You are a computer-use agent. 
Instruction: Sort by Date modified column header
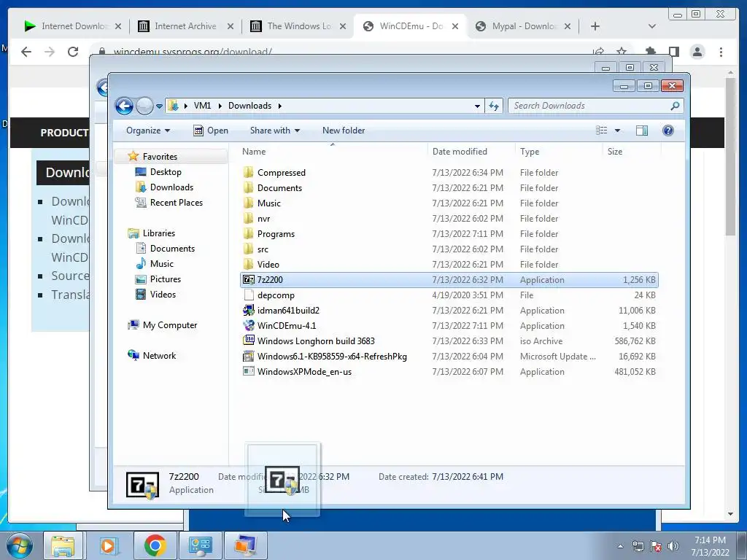[x=460, y=152]
